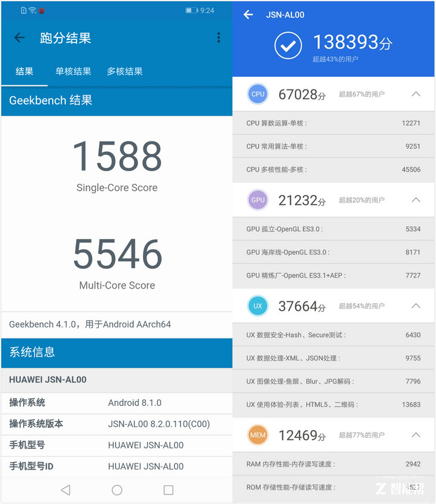
Task: Tap the UX 图像处理-鱼眼 row
Action: [x=333, y=382]
